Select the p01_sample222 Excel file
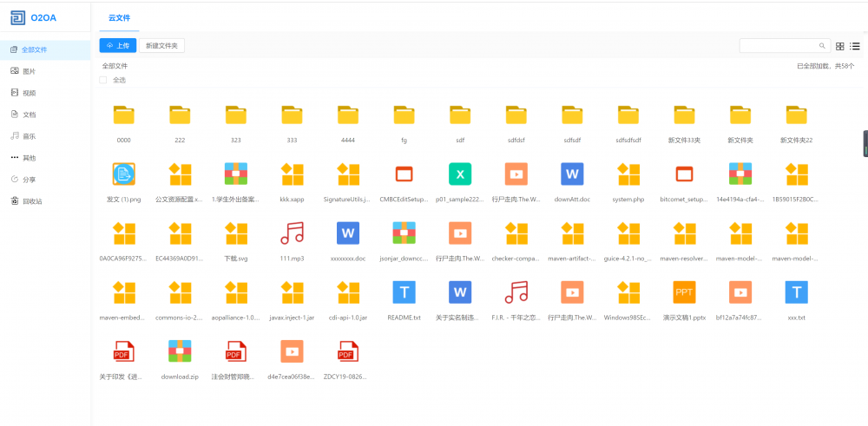Image resolution: width=868 pixels, height=426 pixels. [x=460, y=174]
